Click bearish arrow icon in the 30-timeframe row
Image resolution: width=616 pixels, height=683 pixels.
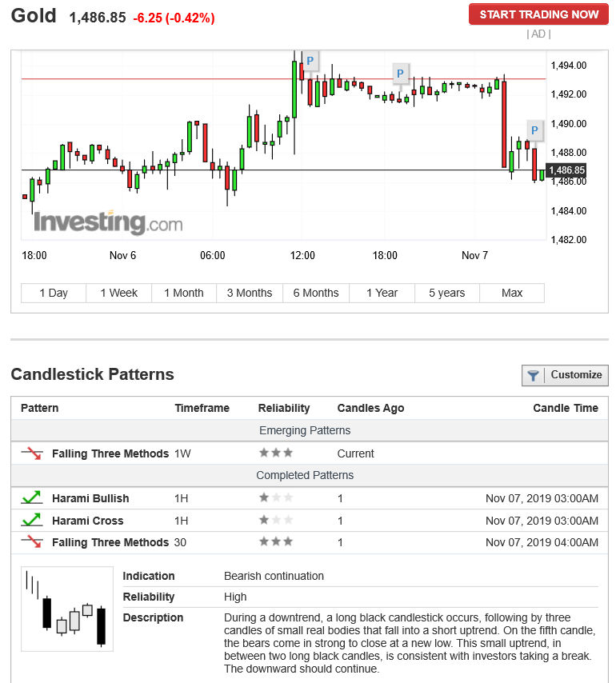[31, 542]
